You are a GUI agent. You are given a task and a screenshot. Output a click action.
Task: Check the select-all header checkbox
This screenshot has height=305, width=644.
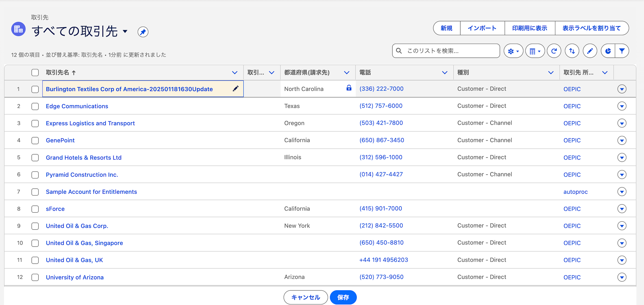(x=35, y=72)
